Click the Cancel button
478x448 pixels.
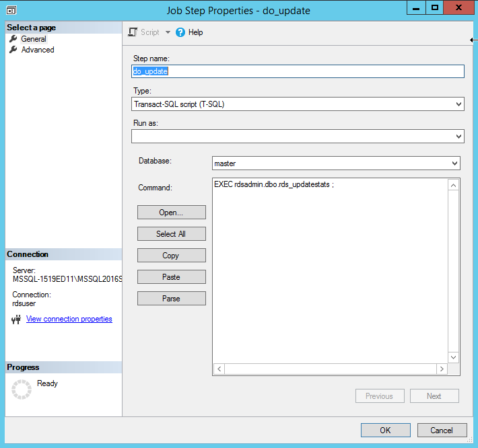pyautogui.click(x=442, y=430)
